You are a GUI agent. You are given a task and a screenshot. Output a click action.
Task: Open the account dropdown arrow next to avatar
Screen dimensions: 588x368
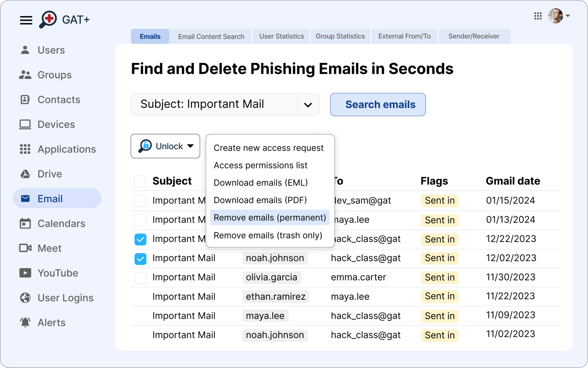[568, 16]
